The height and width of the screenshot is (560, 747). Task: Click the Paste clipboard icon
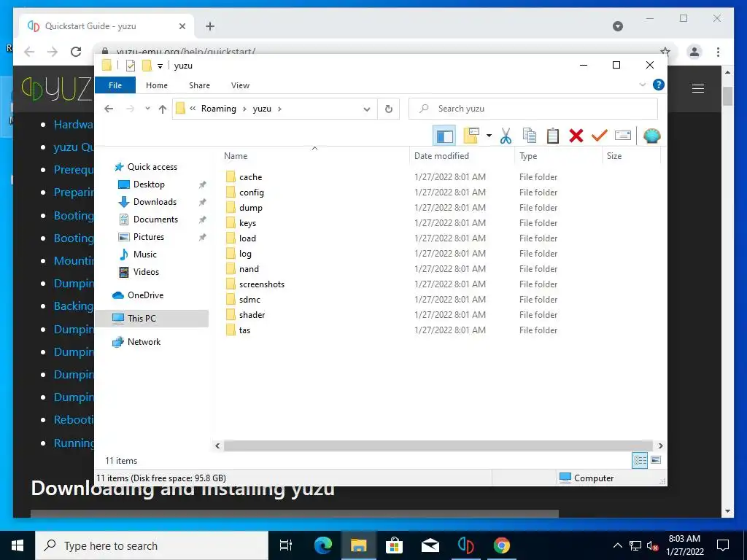coord(553,136)
